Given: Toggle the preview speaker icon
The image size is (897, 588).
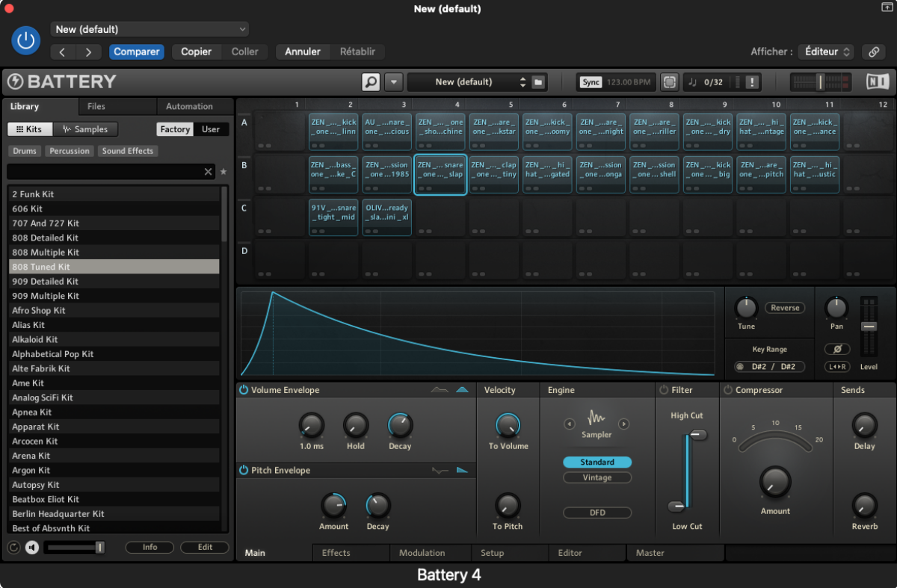Looking at the screenshot, I should tap(31, 548).
